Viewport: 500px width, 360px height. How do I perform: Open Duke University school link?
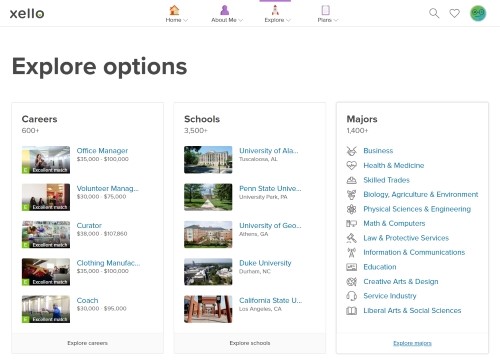[265, 263]
